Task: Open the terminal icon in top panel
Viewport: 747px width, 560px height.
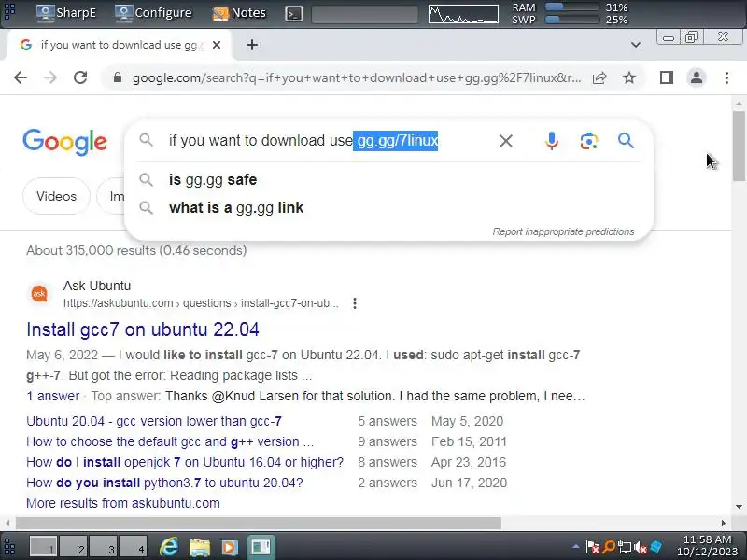Action: (x=293, y=14)
